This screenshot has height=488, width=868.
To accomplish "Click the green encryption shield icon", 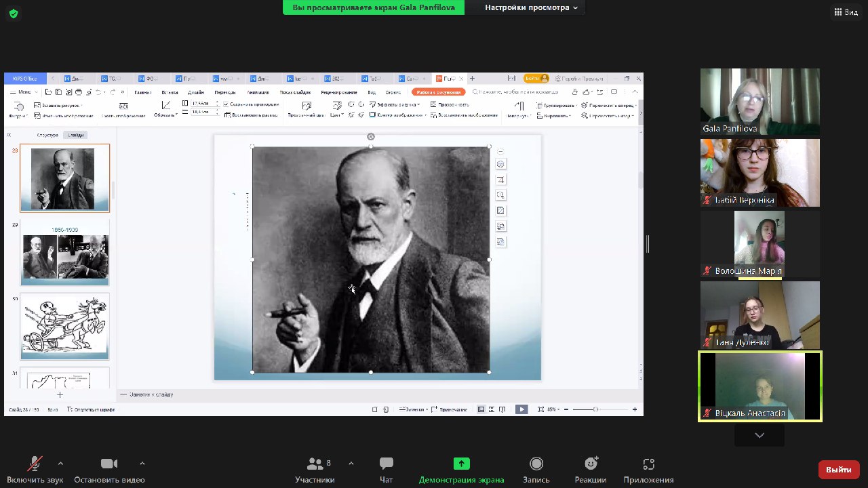I will tap(14, 14).
